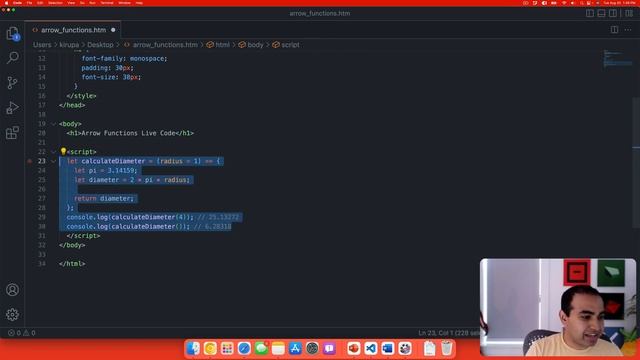Collapse the body fold arrow on line 19
Viewport: 640px width, 360px height.
pos(53,124)
